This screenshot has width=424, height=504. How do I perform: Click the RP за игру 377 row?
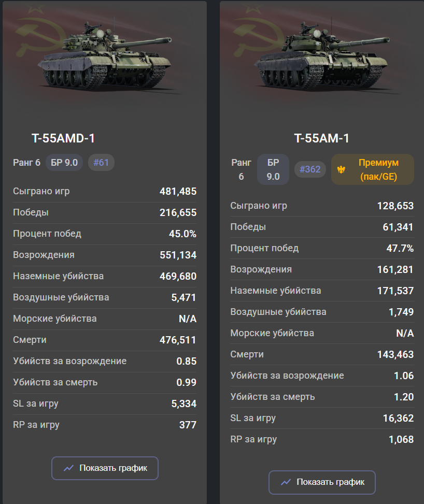[x=105, y=425]
